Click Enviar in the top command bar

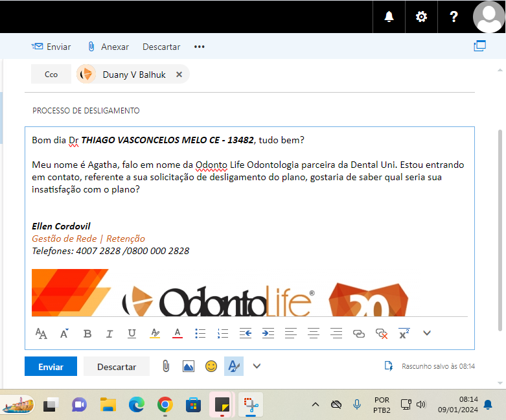[51, 47]
